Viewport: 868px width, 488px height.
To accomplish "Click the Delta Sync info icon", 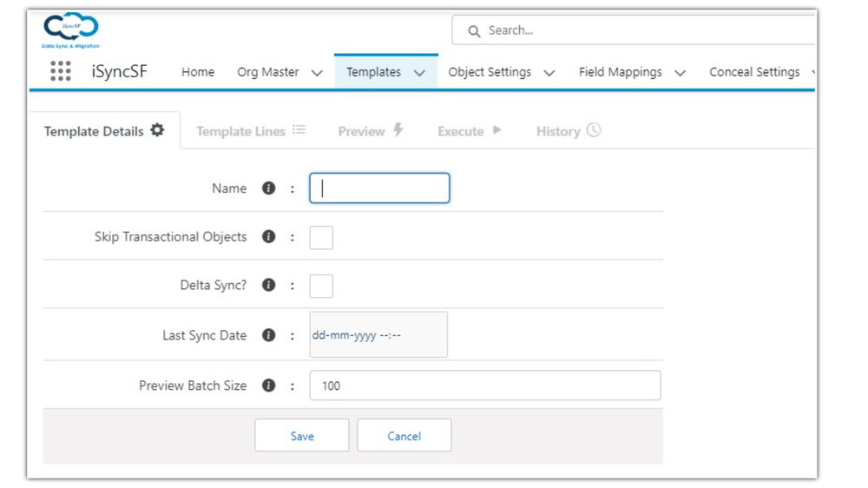I will point(269,285).
